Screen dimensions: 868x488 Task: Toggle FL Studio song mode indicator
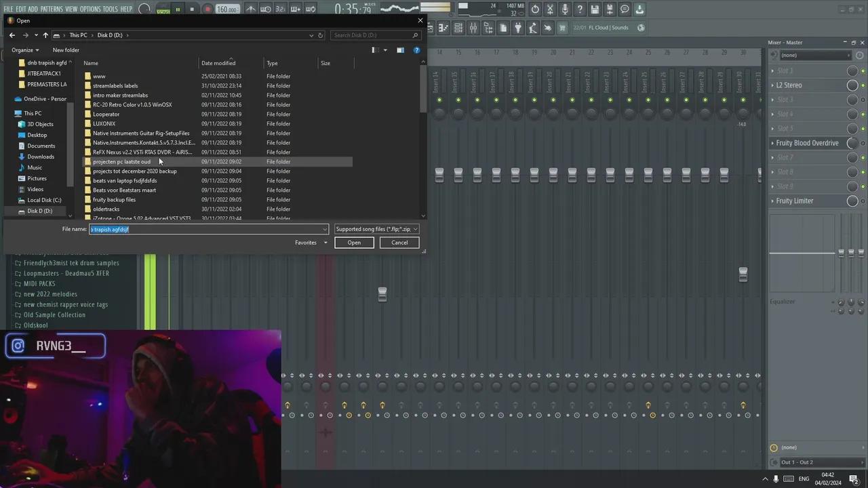tap(163, 12)
